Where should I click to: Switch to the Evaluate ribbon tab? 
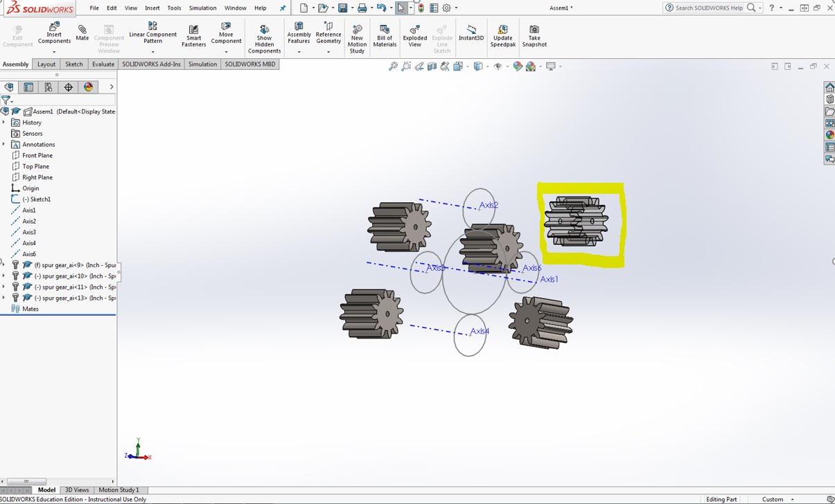pyautogui.click(x=103, y=64)
